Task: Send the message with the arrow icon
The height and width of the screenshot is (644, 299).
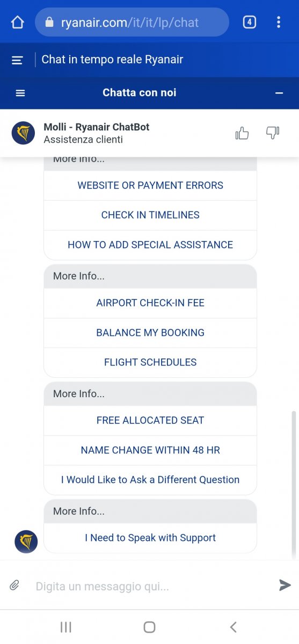Action: coord(285,585)
